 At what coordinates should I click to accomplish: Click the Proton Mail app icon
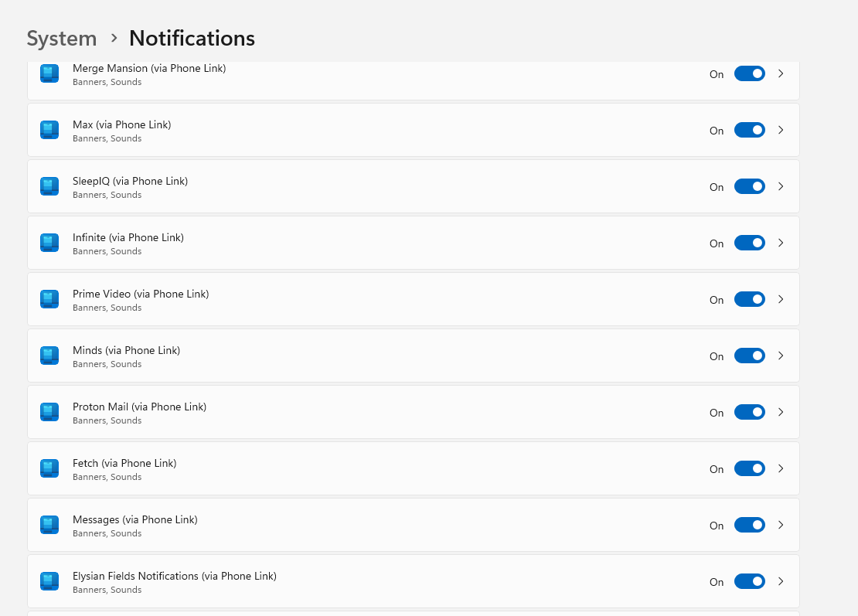pos(49,411)
